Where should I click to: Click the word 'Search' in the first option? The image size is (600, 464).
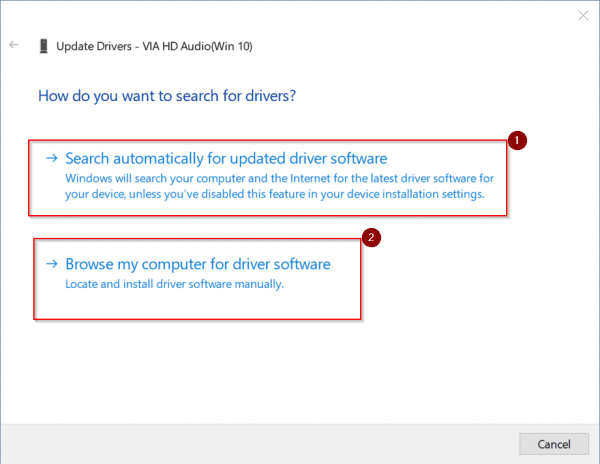[90, 159]
